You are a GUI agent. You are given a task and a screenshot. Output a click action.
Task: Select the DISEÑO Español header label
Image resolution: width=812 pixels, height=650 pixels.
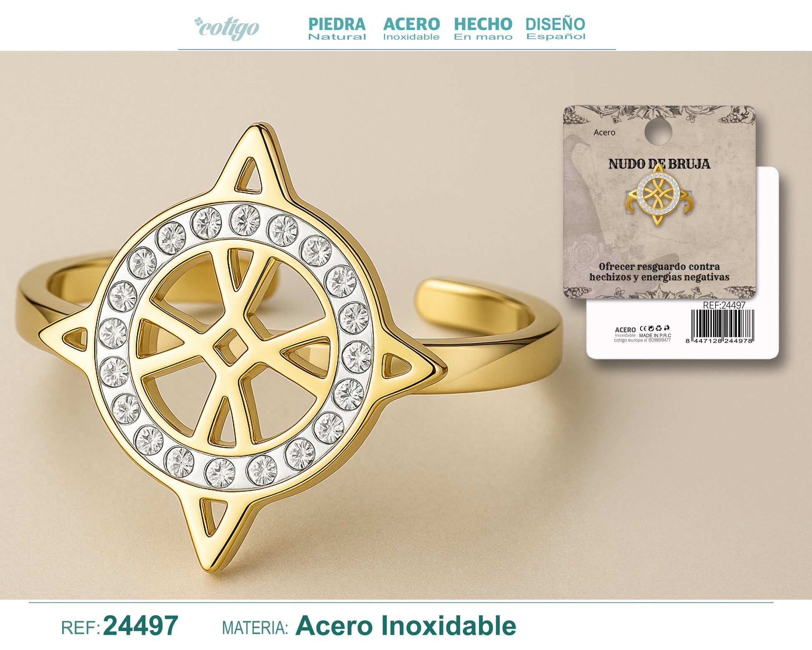click(x=555, y=29)
